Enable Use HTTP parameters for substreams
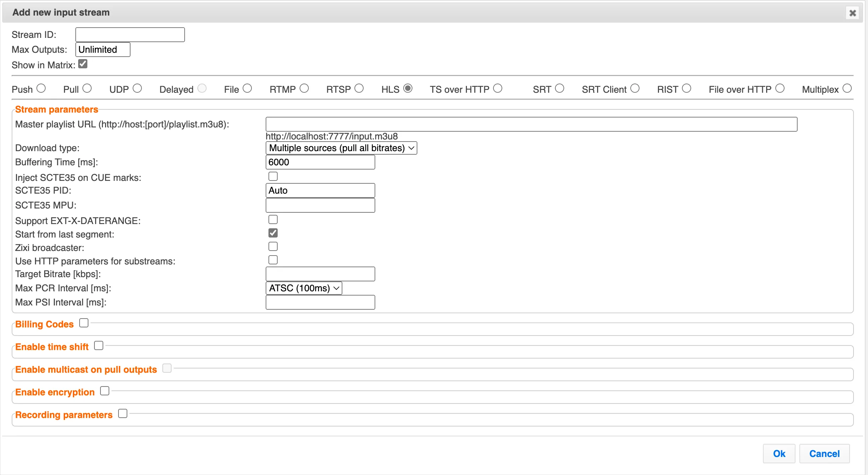The width and height of the screenshot is (868, 475). click(273, 260)
